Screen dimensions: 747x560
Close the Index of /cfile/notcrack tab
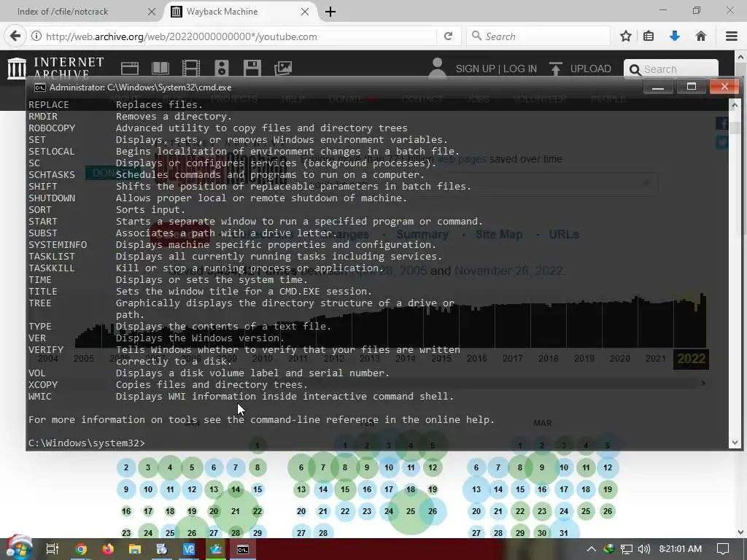[152, 12]
